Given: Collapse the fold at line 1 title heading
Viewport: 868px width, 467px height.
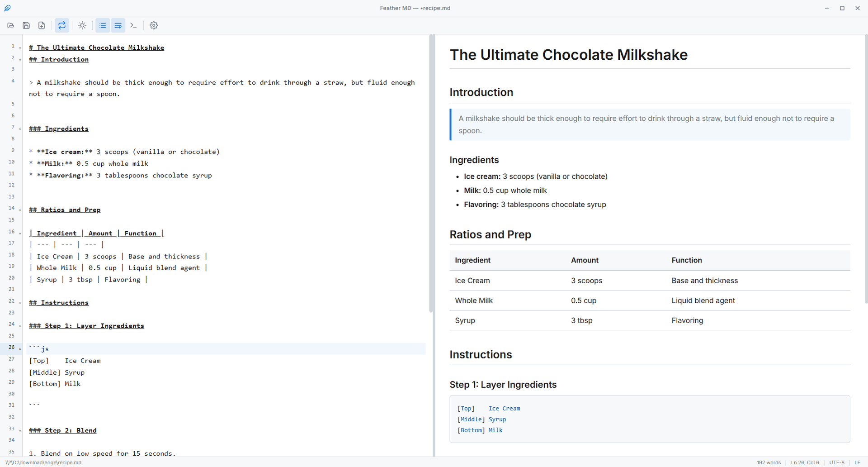Looking at the screenshot, I should pyautogui.click(x=20, y=48).
